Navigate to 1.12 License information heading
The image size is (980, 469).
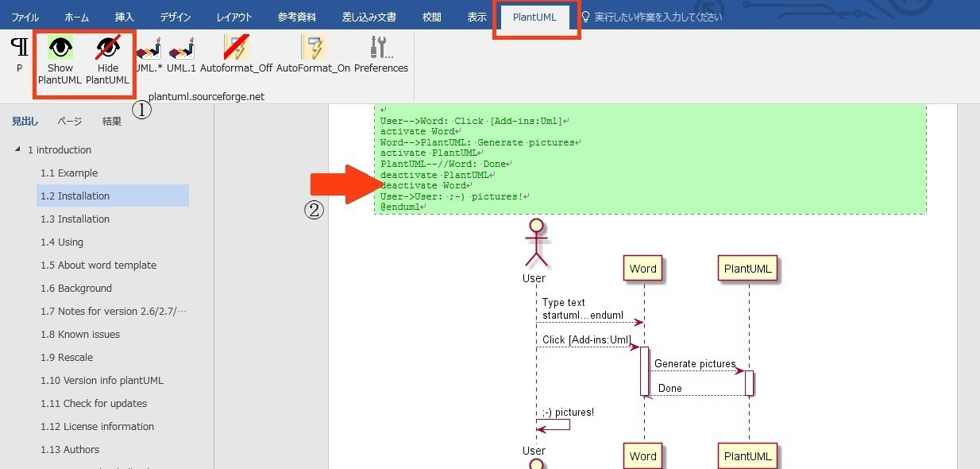[98, 427]
